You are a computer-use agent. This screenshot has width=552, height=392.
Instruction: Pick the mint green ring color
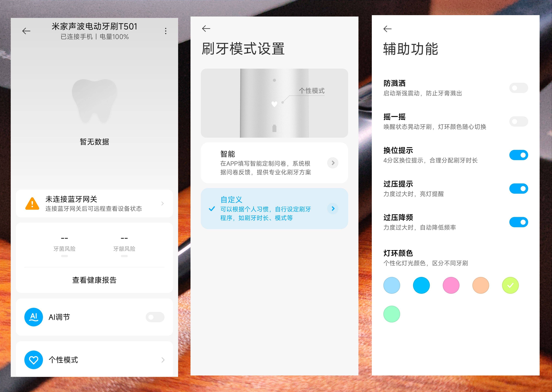[x=391, y=314]
